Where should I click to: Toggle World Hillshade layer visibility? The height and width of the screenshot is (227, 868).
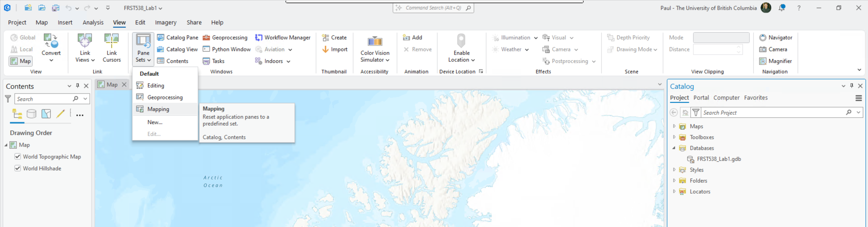(18, 168)
